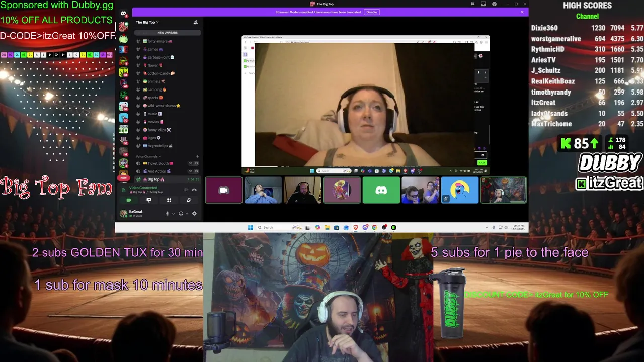
Task: Open Discord help question-mark icon
Action: tap(494, 4)
